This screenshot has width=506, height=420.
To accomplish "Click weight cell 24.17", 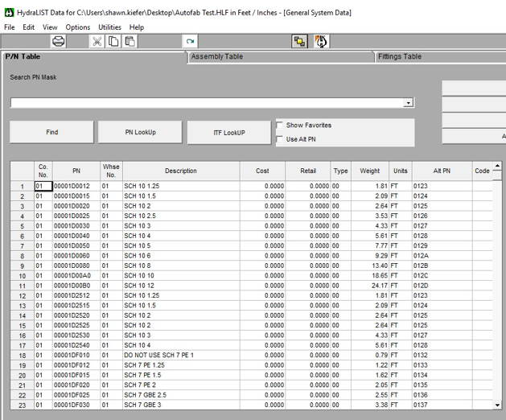I will (x=370, y=286).
